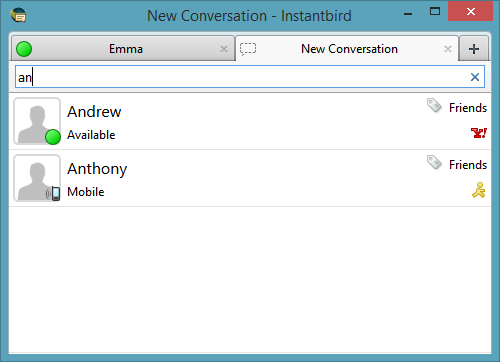Clear the search text with the X
This screenshot has width=500, height=362.
[475, 77]
